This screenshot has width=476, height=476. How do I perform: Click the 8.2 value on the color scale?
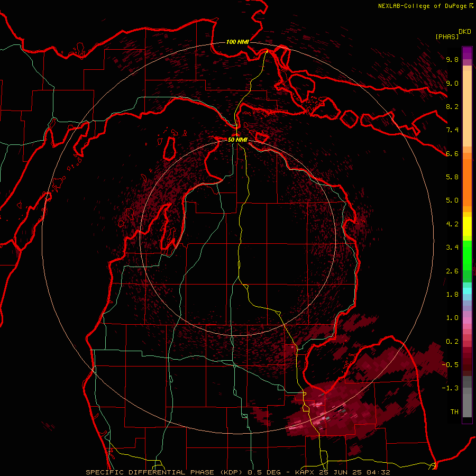tap(452, 106)
